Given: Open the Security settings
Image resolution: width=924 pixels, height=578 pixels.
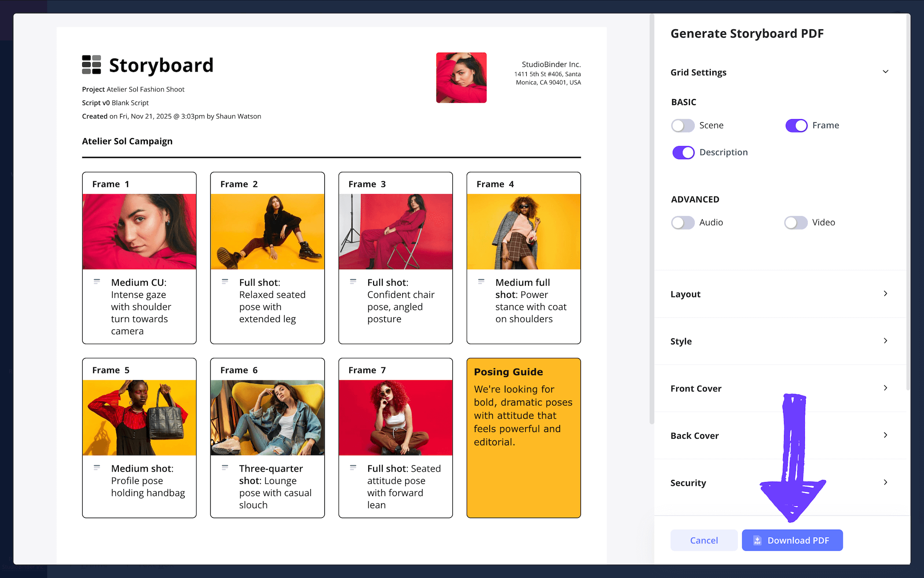Looking at the screenshot, I should pyautogui.click(x=885, y=483).
